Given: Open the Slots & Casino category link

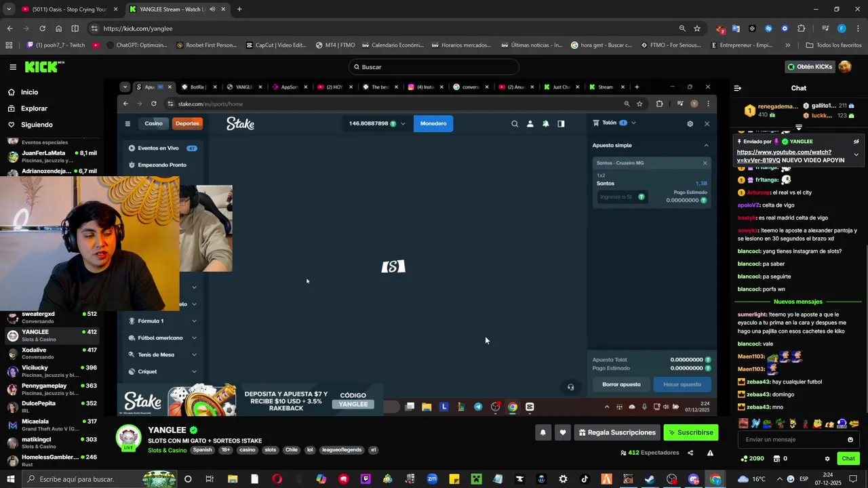Looking at the screenshot, I should (167, 450).
